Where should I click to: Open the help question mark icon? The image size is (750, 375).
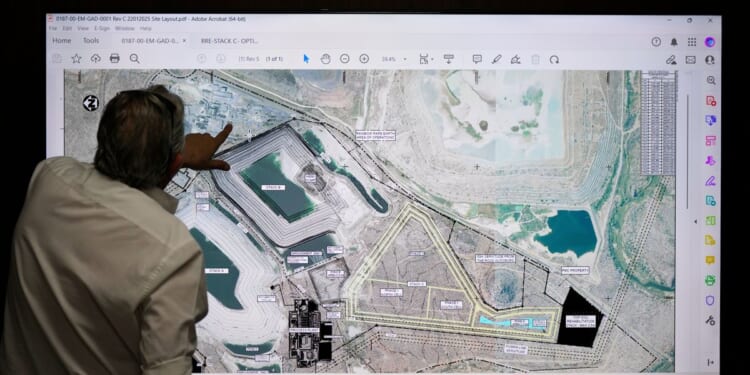656,42
